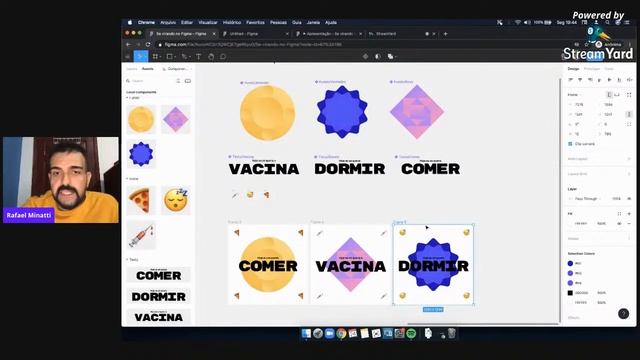The image size is (640, 360).
Task: Click the Fill style grid icon
Action: [x=619, y=213]
